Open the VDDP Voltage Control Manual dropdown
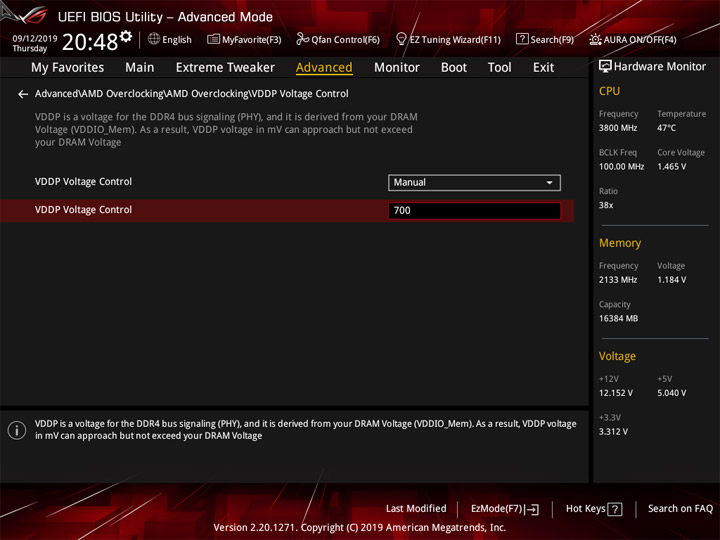This screenshot has width=720, height=540. pos(474,182)
